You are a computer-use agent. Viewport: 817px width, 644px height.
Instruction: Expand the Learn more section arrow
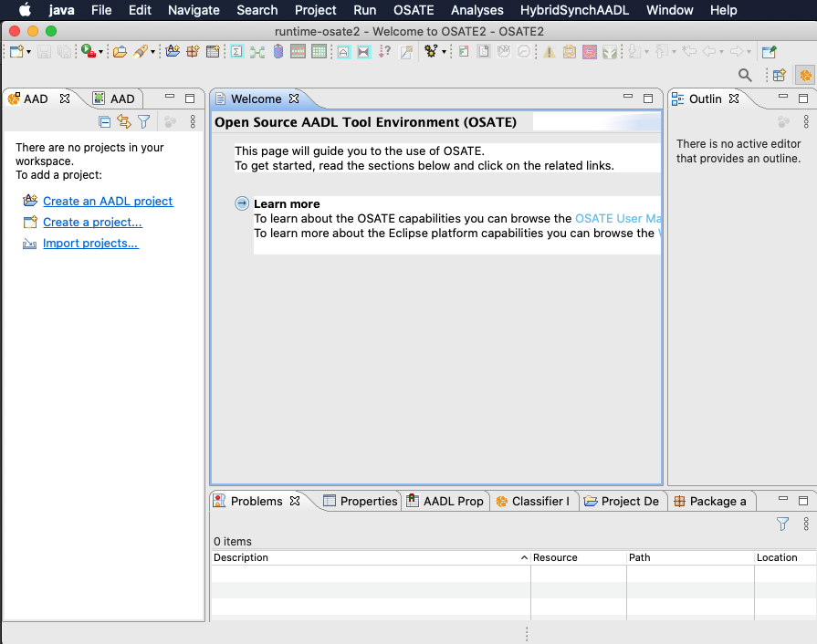pos(242,203)
